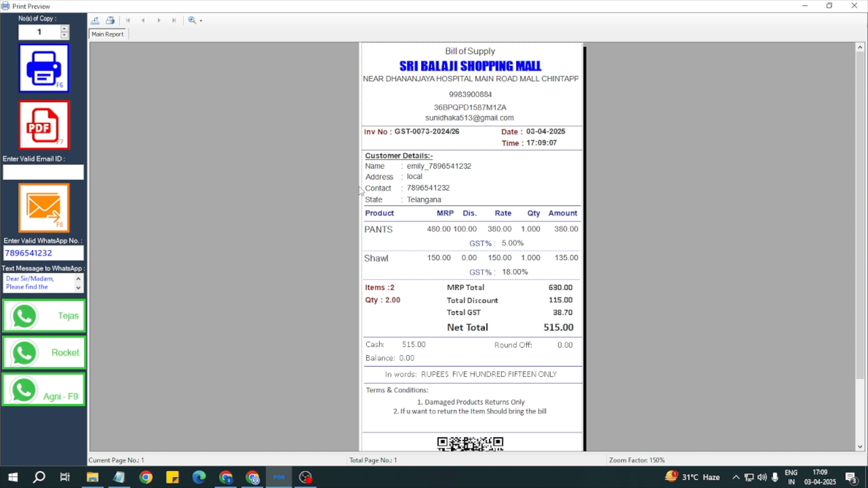Image resolution: width=868 pixels, height=488 pixels.
Task: Go to the last page of the report
Action: click(174, 20)
